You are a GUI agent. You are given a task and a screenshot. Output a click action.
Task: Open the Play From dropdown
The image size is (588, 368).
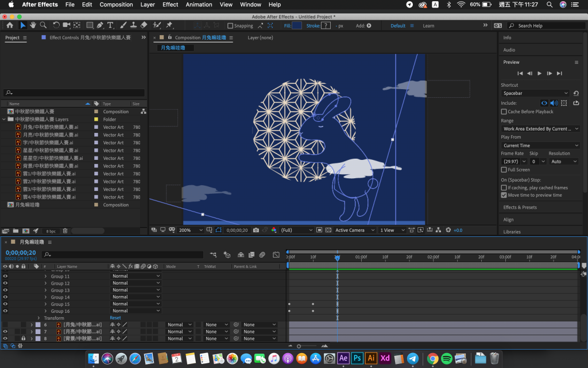(540, 145)
